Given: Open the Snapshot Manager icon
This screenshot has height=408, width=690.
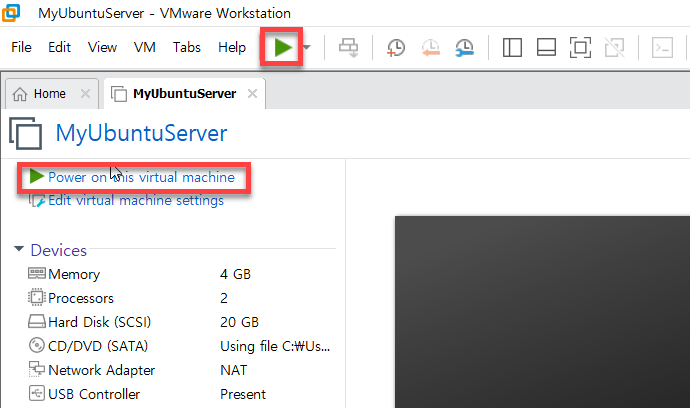Looking at the screenshot, I should click(465, 48).
